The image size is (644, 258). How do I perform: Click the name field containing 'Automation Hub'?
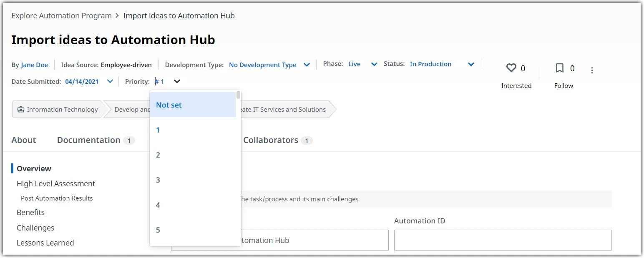(279, 240)
